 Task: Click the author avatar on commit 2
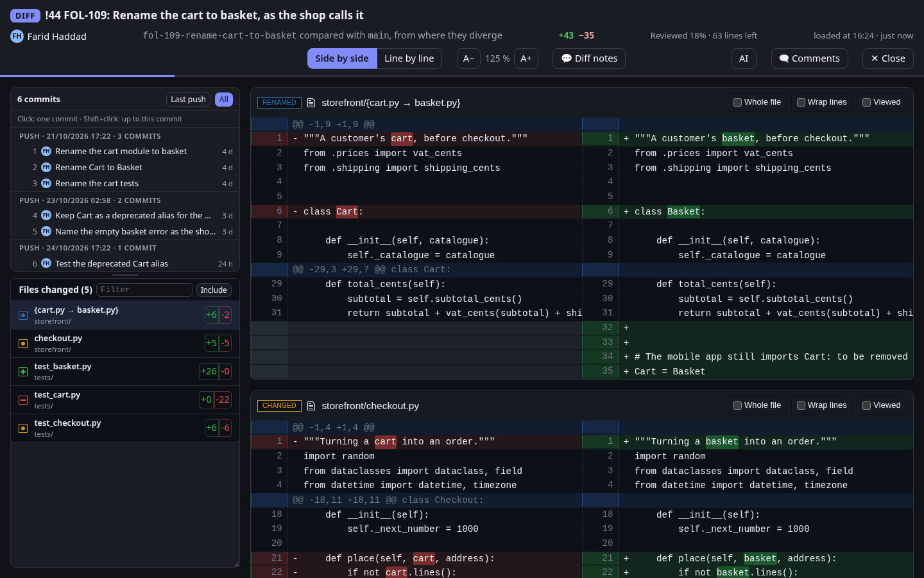(46, 168)
